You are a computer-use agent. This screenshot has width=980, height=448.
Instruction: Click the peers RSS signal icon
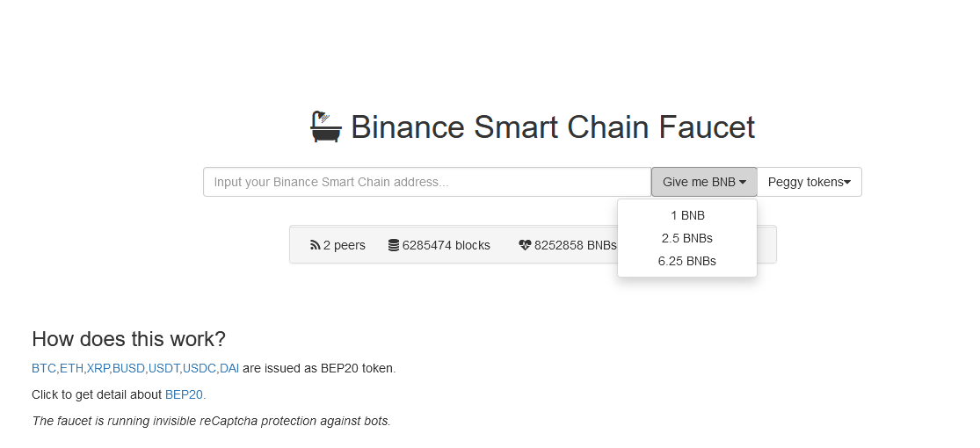point(315,246)
